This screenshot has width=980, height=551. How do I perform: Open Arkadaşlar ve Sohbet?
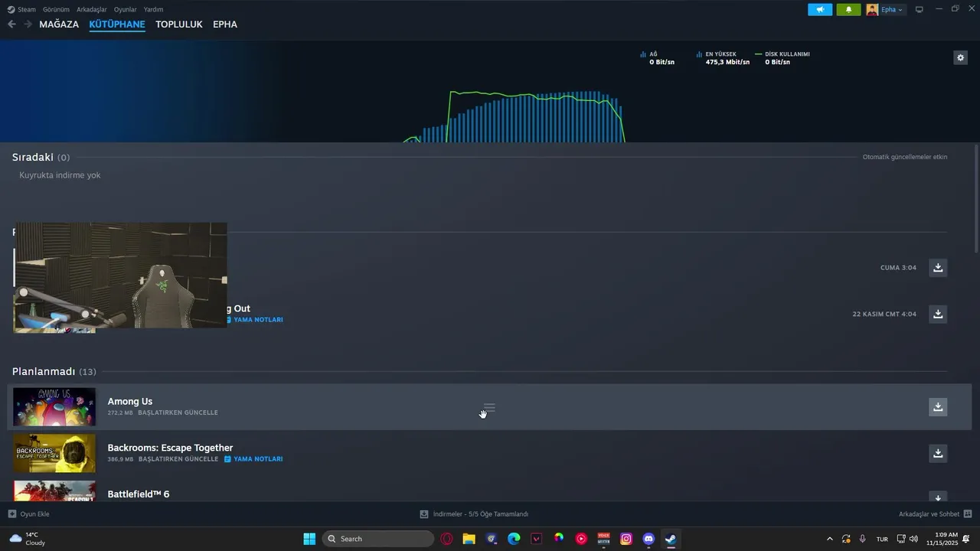pos(935,514)
